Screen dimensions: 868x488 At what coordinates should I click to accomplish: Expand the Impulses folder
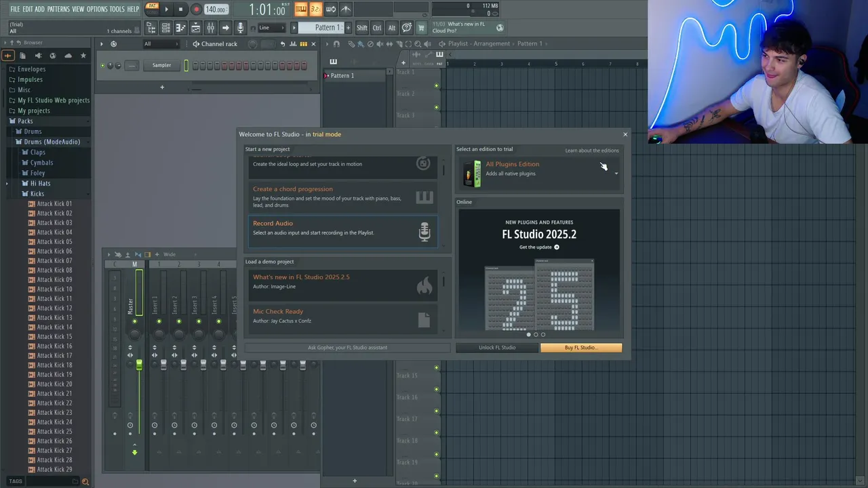click(x=30, y=79)
